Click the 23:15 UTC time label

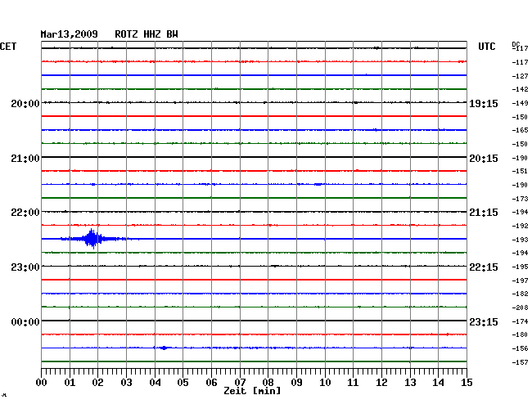(484, 321)
